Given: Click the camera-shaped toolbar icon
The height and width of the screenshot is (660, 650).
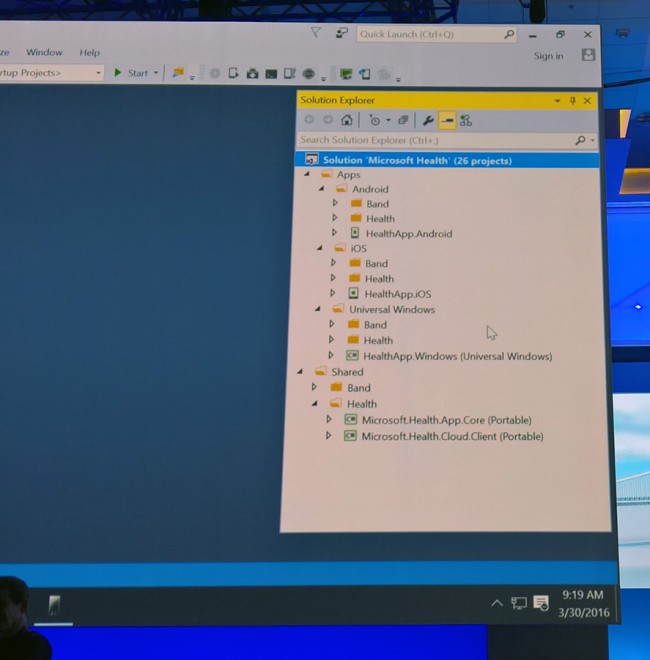Looking at the screenshot, I should tap(252, 74).
